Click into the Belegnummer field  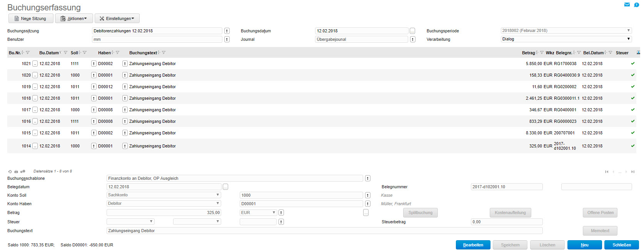507,187
